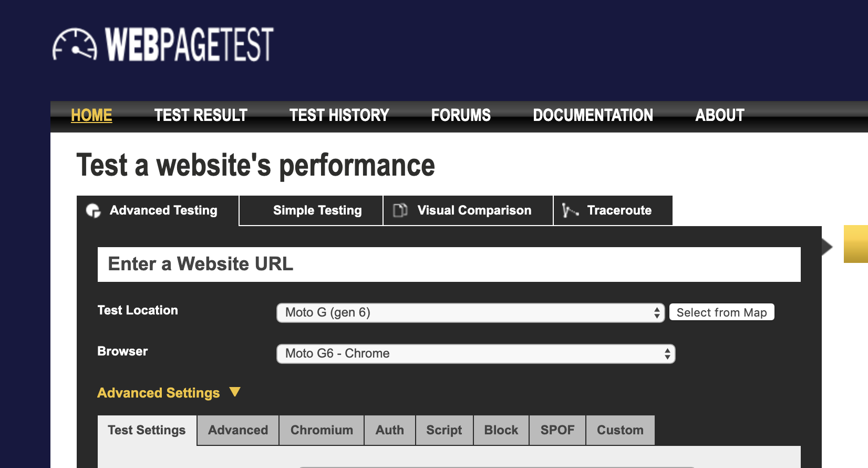Screen dimensions: 868x468
Task: Click the Visual Comparison pages icon
Action: (x=400, y=210)
